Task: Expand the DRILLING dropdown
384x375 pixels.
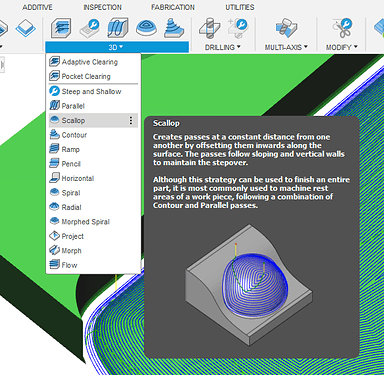Action: click(x=223, y=47)
